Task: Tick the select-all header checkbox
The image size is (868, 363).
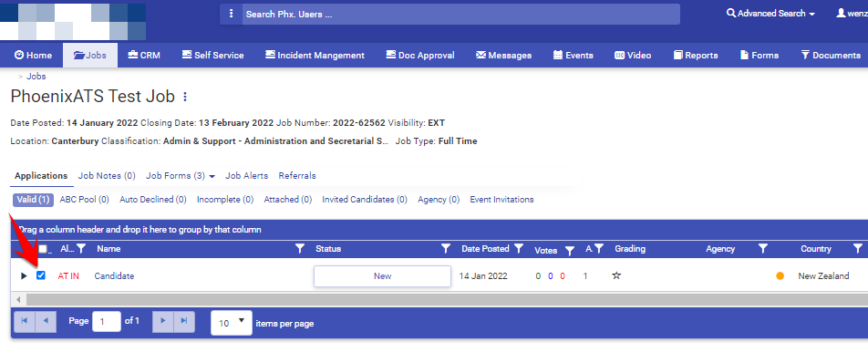Action: (43, 249)
